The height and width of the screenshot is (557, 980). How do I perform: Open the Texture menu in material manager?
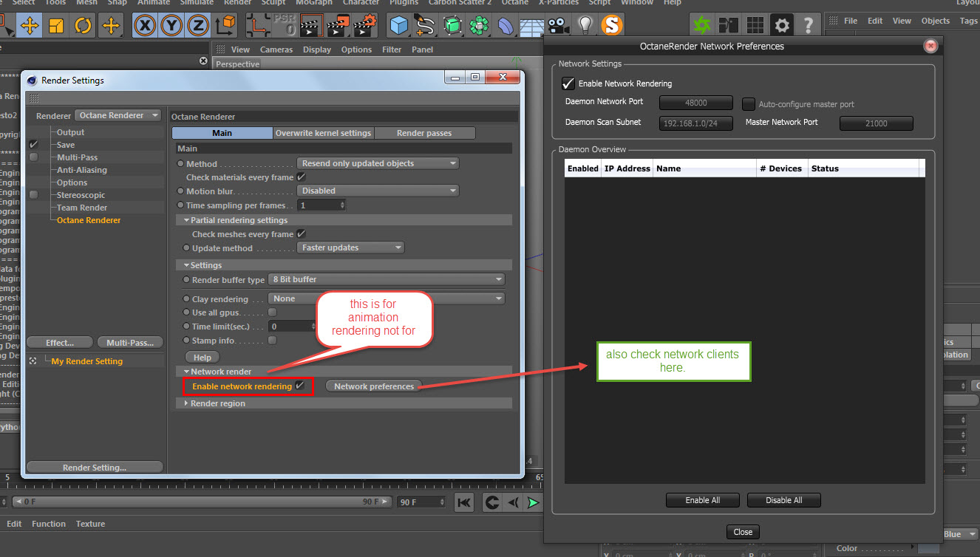coord(91,524)
